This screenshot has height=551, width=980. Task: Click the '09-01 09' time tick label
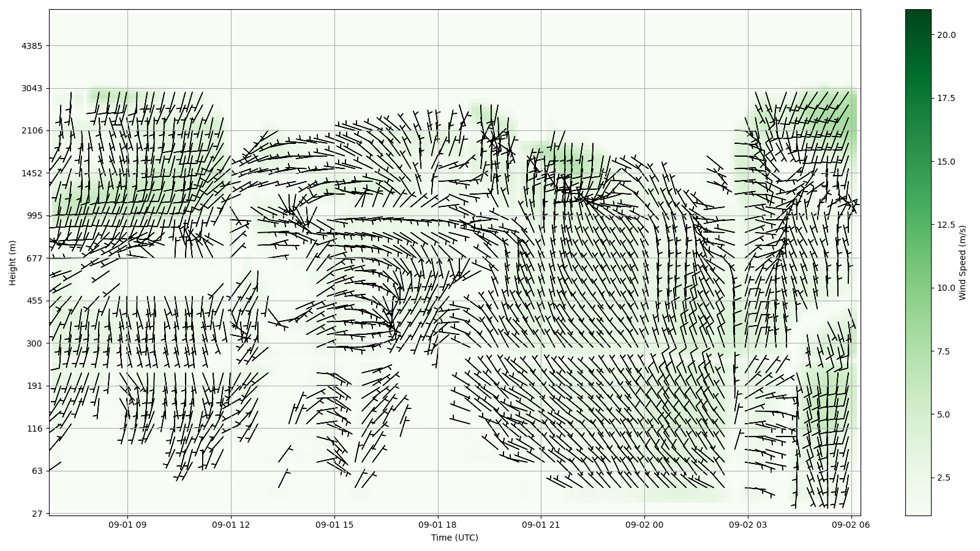tap(127, 525)
